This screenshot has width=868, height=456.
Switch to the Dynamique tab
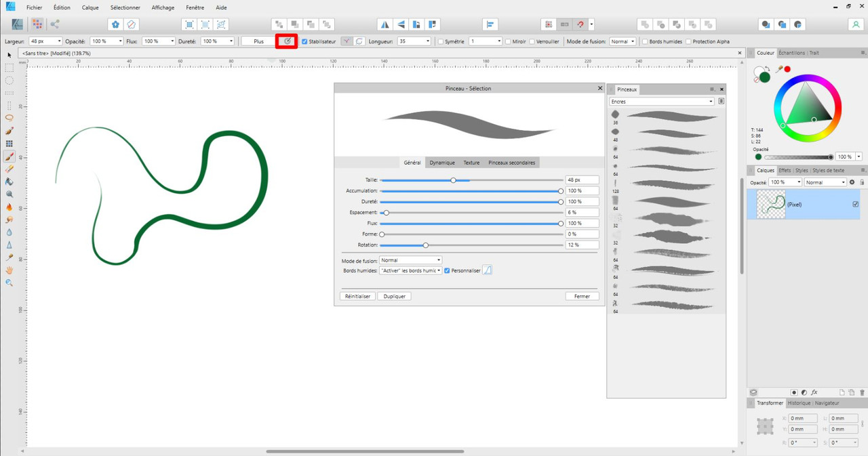click(x=442, y=163)
